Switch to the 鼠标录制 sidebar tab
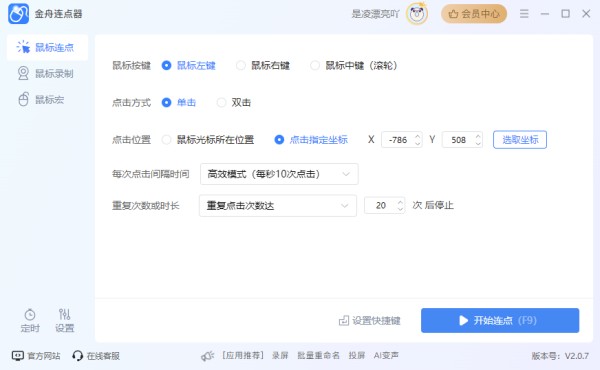This screenshot has width=600, height=370. 47,73
